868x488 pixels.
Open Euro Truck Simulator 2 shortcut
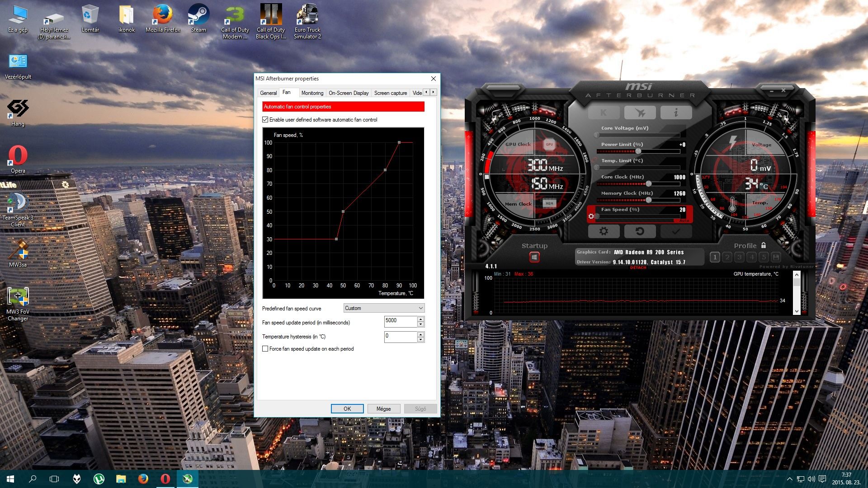(x=307, y=21)
